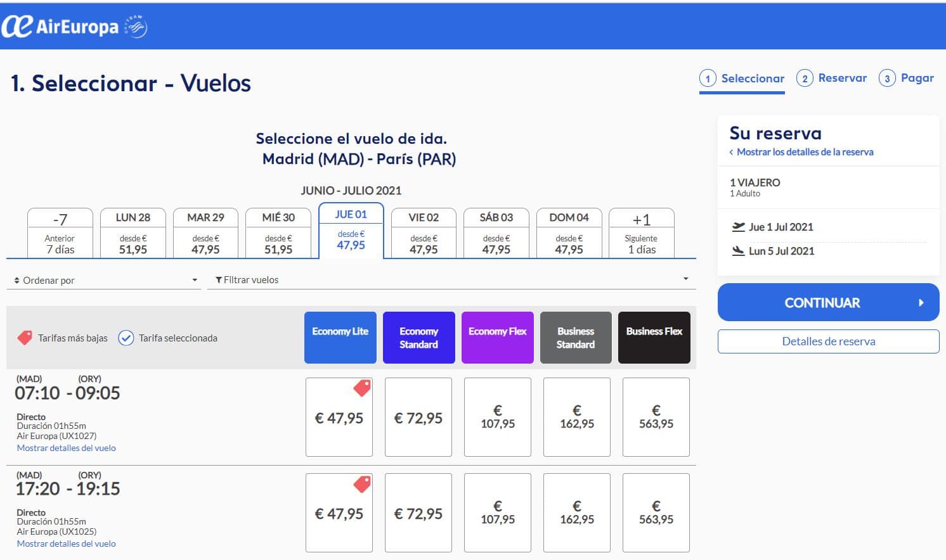Image resolution: width=946 pixels, height=560 pixels.
Task: Show flight details for UX1025
Action: pos(67,544)
